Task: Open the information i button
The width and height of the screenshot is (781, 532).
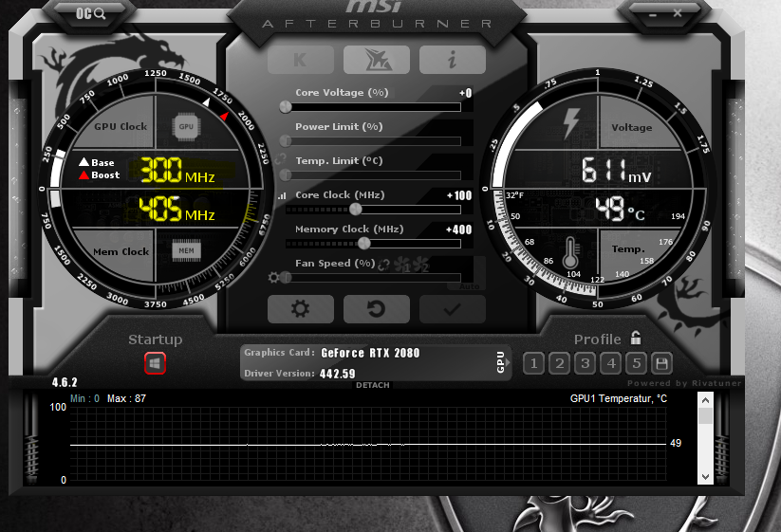Action: click(453, 60)
